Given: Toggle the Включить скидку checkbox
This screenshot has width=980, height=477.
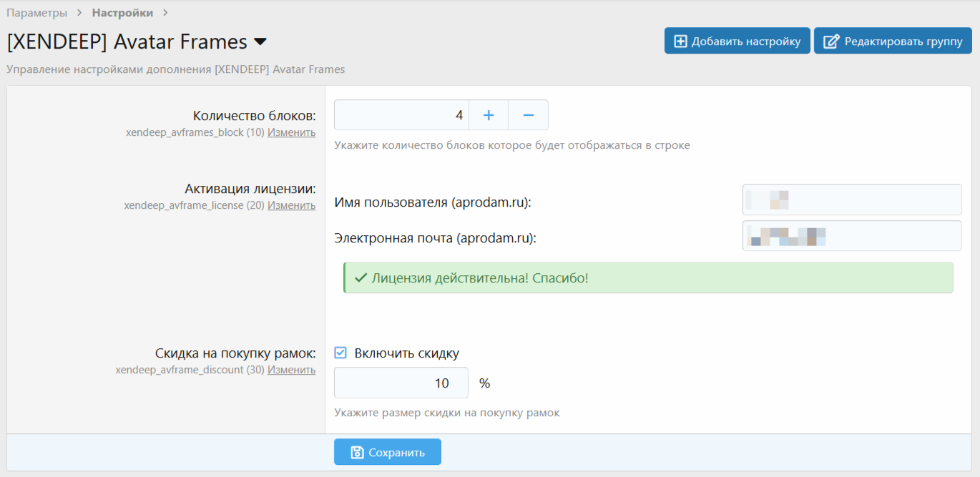Looking at the screenshot, I should click(340, 353).
